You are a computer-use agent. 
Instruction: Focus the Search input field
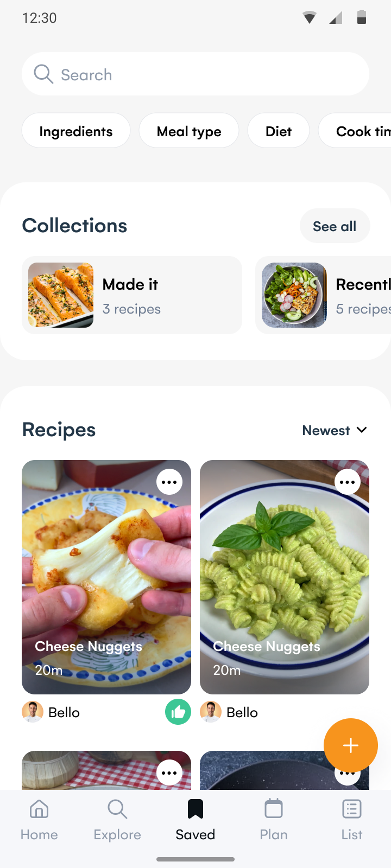coord(195,74)
